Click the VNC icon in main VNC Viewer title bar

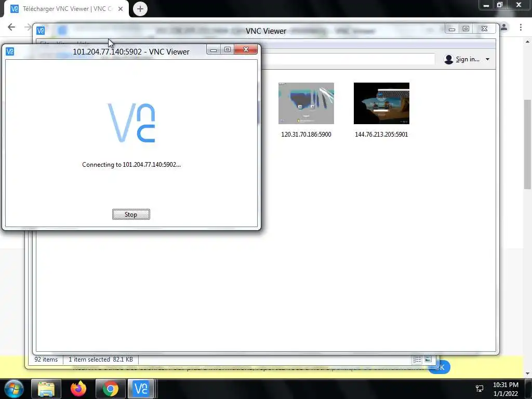(41, 31)
